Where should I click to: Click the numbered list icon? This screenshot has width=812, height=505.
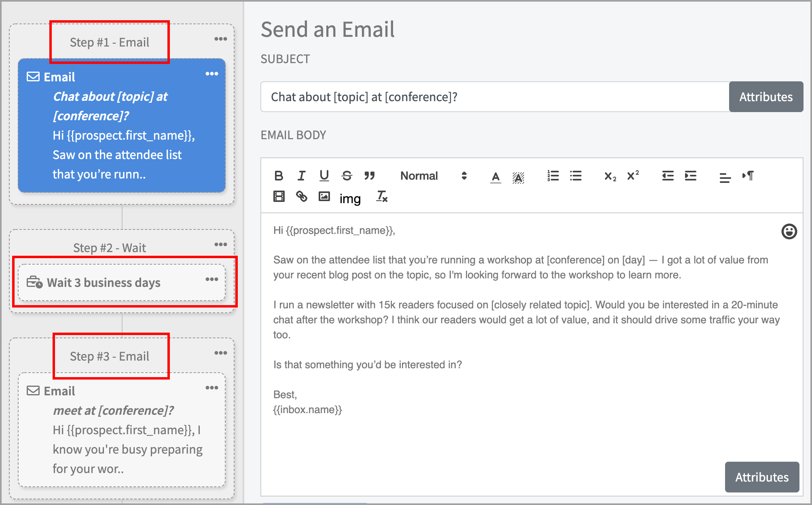tap(553, 176)
